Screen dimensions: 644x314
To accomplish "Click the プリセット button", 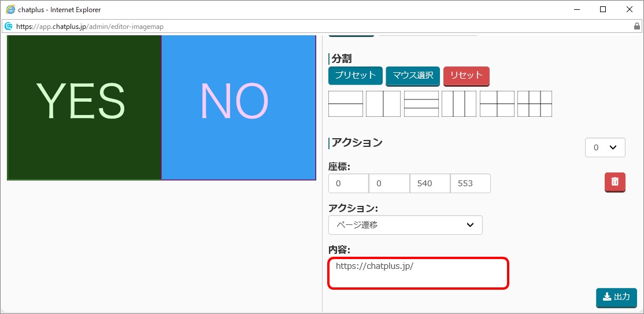I will point(356,76).
